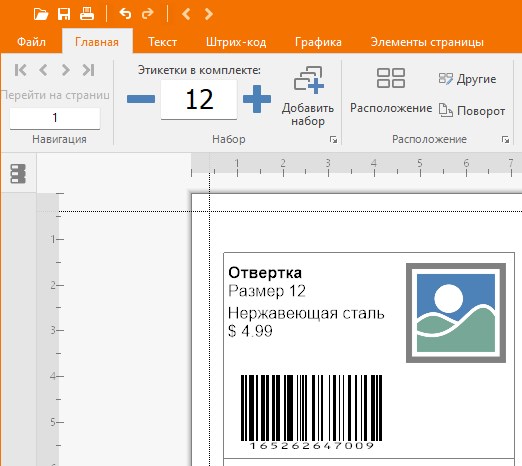Image resolution: width=522 pixels, height=466 pixels.
Task: Switch to the Штрих-код tab
Action: coord(236,42)
